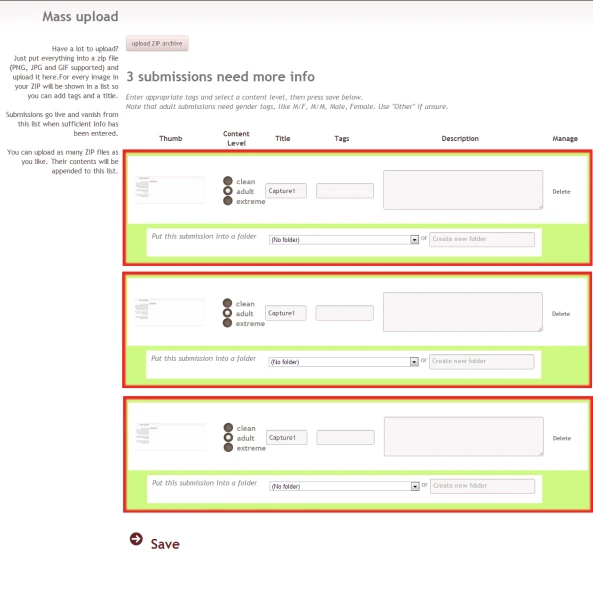Delete the third submission
Screen dimensions: 593x600
click(x=562, y=438)
